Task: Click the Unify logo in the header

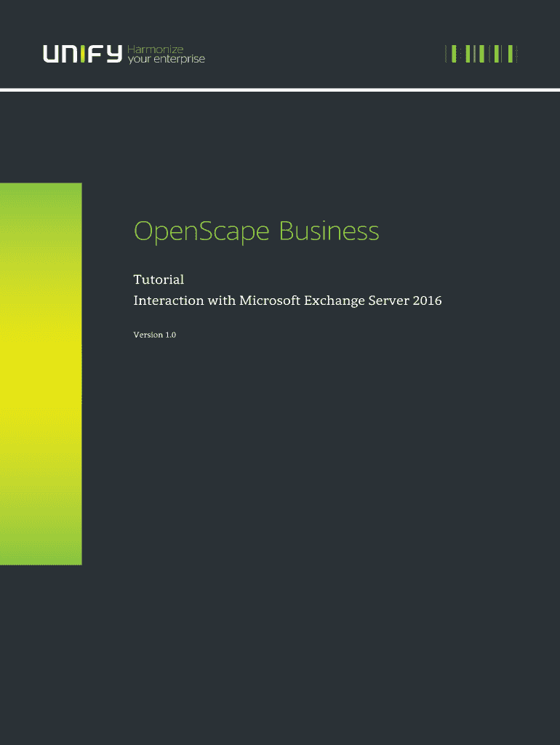Action: 82,55
